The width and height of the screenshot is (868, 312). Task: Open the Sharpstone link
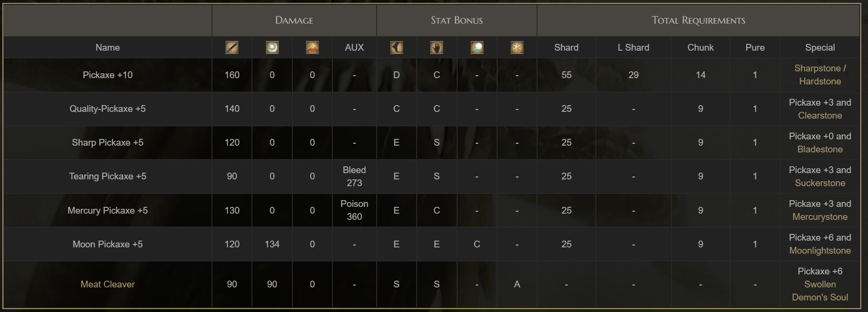click(817, 68)
